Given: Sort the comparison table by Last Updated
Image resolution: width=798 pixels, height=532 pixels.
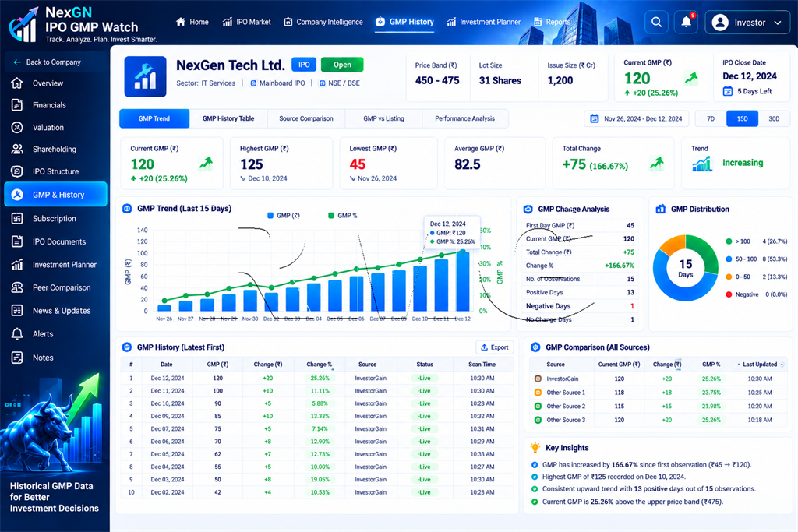Looking at the screenshot, I should [x=761, y=365].
